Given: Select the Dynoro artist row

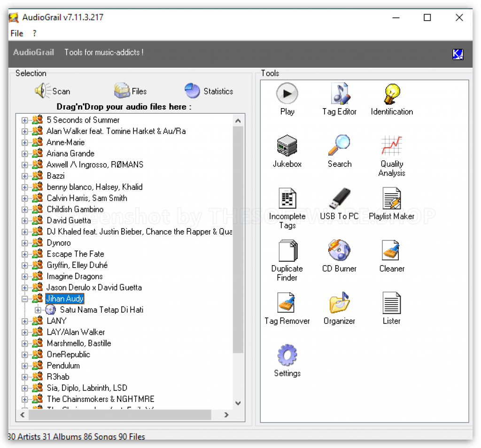Looking at the screenshot, I should point(59,243).
